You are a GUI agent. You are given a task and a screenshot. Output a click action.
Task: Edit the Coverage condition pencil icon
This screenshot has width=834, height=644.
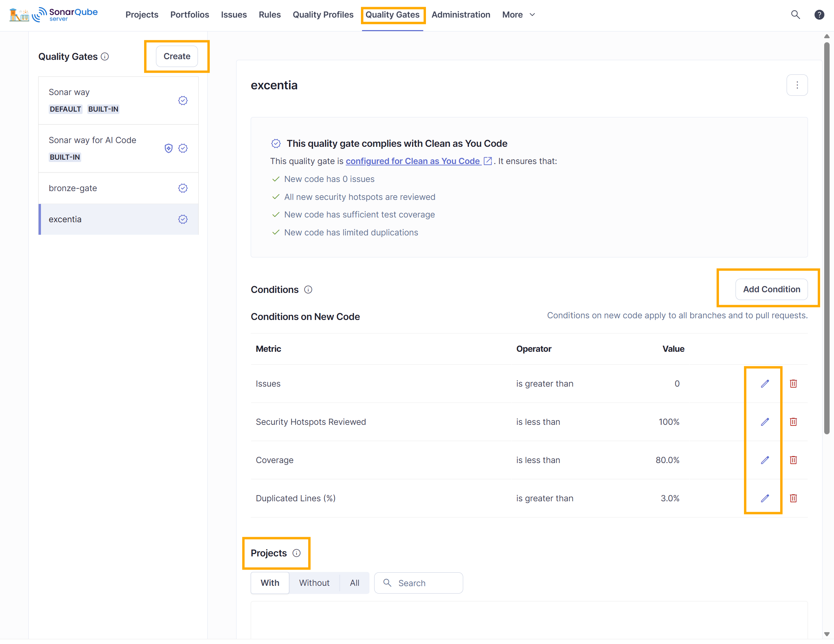[765, 460]
